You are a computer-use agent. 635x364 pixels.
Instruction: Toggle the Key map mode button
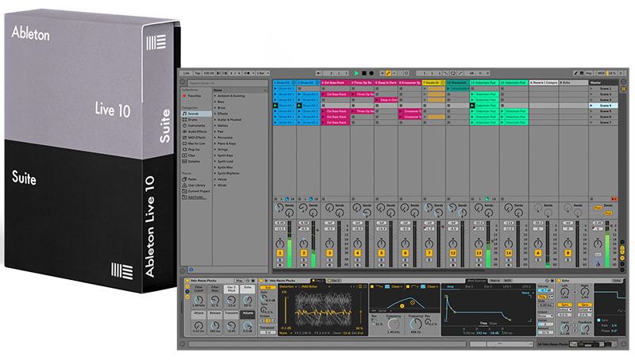(589, 73)
